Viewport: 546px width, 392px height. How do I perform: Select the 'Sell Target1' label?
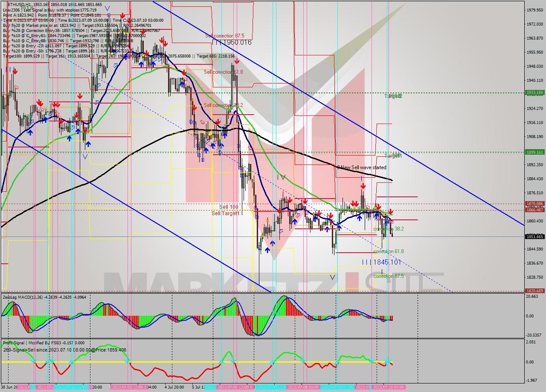(x=225, y=213)
